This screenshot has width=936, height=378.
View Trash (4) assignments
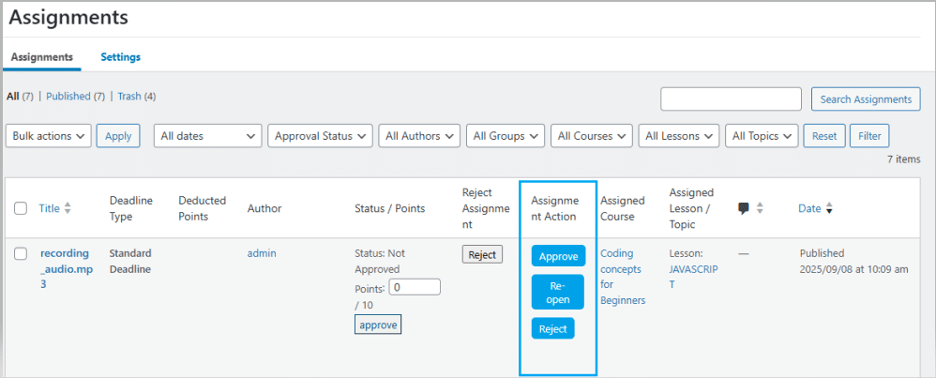[x=137, y=96]
